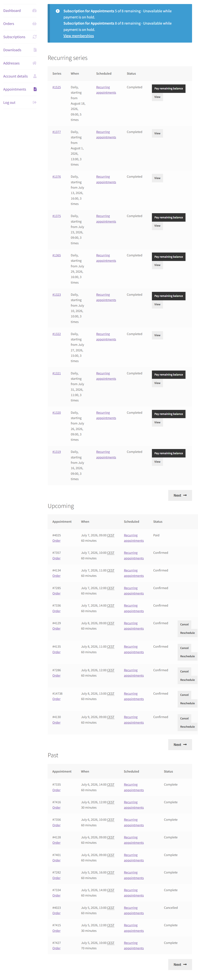198x980 pixels.
Task: Cancel appointment #14738
Action: [184, 695]
